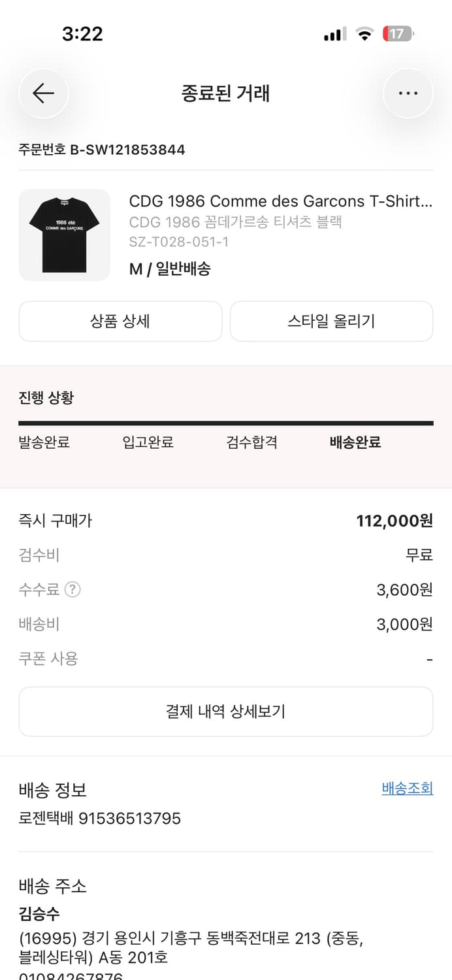Expand 결제 내역 상세보기 payment details
Screen dimensions: 452x980
(x=226, y=711)
